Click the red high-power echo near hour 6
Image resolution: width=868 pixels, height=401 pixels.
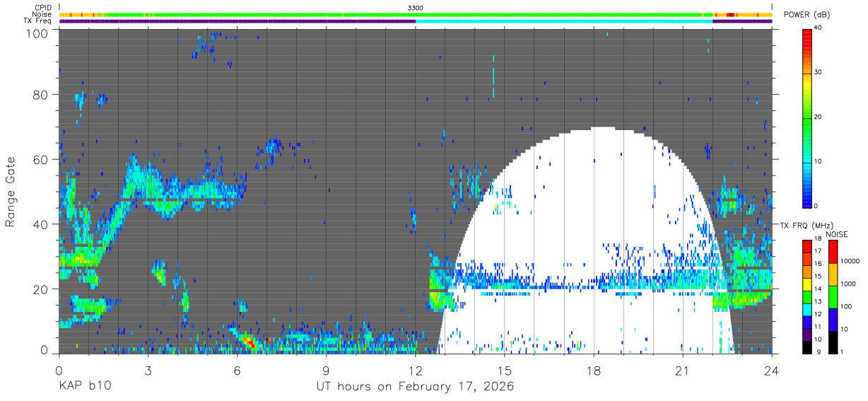pyautogui.click(x=249, y=342)
